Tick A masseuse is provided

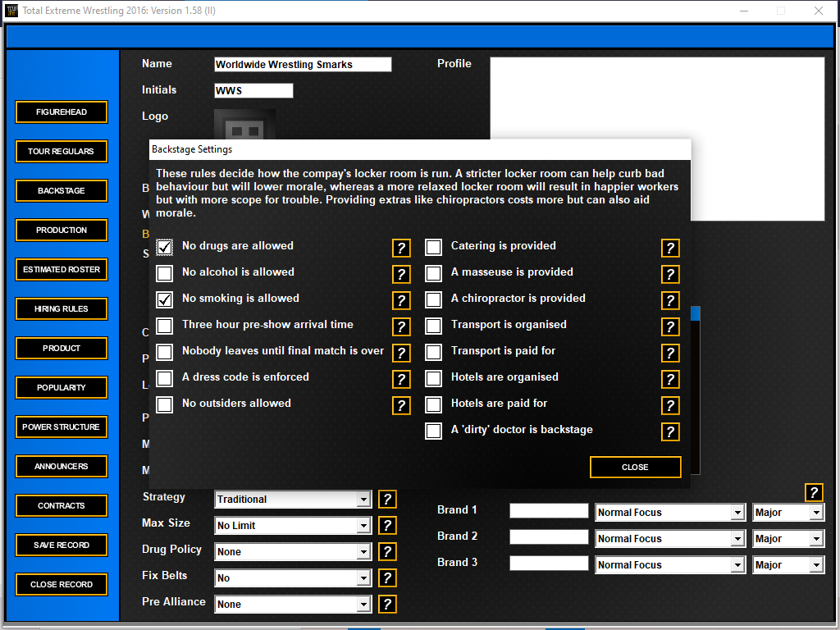(x=433, y=273)
